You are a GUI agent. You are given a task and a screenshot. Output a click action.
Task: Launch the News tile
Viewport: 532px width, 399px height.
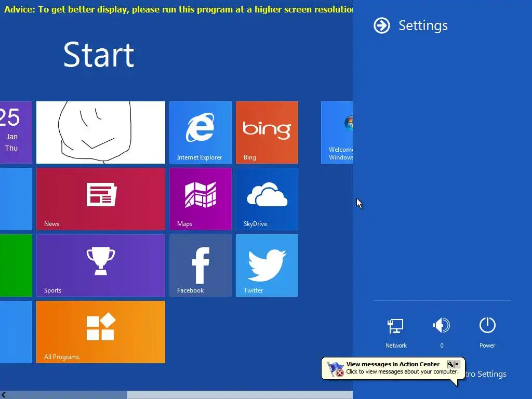click(101, 199)
